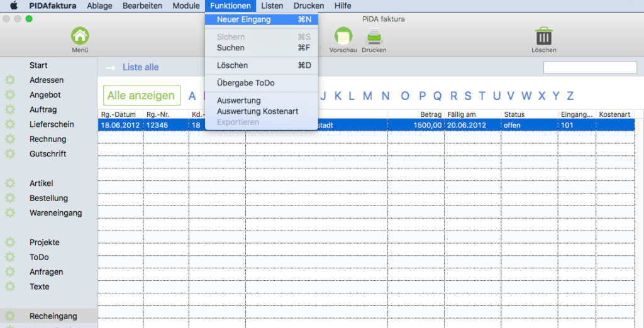Sort by Kostenart column header

(x=615, y=114)
